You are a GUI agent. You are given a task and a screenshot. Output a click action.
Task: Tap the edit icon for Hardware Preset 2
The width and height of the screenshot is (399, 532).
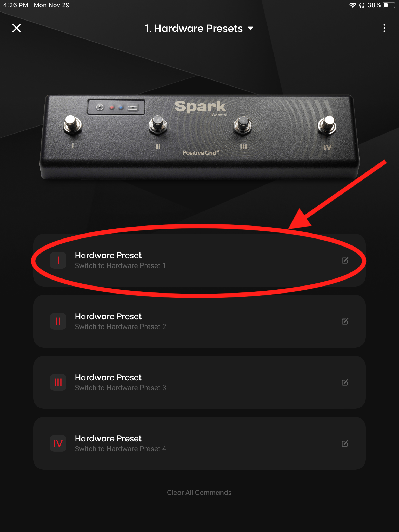tap(345, 321)
